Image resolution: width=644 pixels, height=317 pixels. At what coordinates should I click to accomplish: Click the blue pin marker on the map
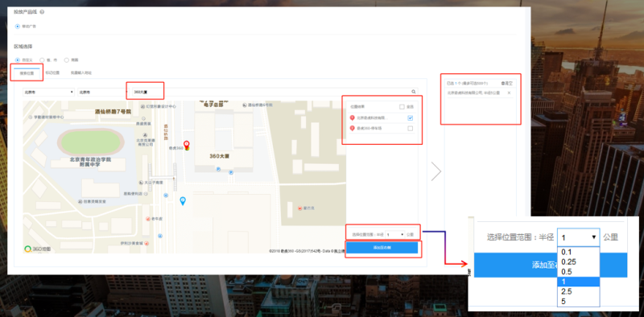click(183, 201)
